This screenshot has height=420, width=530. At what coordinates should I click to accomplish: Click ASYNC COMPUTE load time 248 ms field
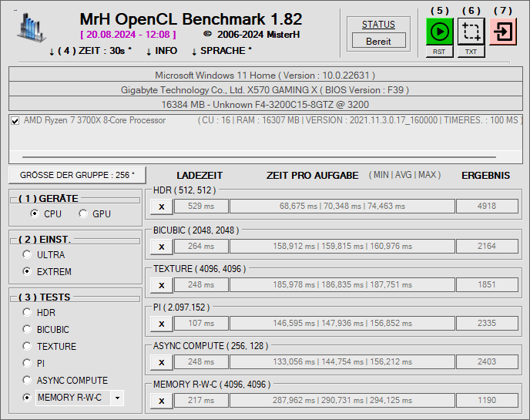click(x=201, y=362)
